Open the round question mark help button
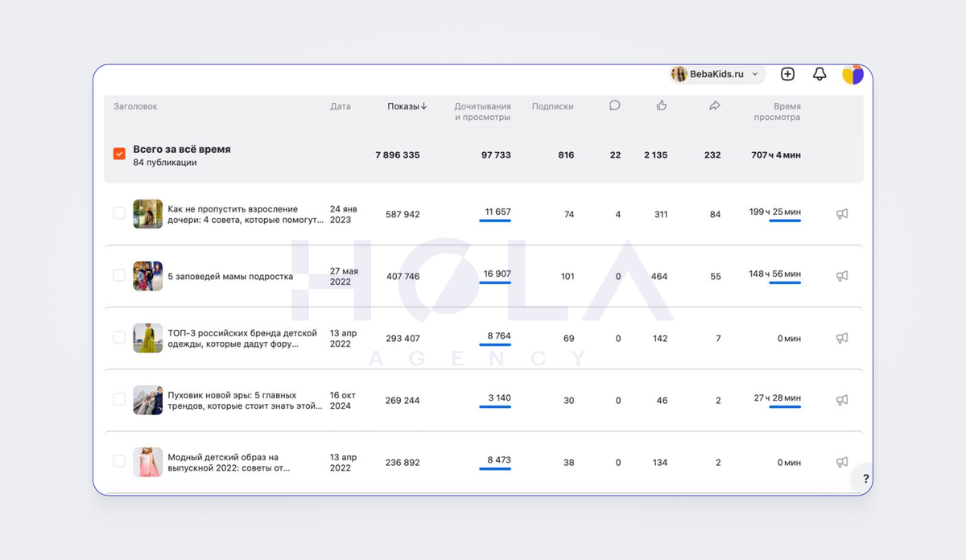The width and height of the screenshot is (966, 560). tap(865, 479)
